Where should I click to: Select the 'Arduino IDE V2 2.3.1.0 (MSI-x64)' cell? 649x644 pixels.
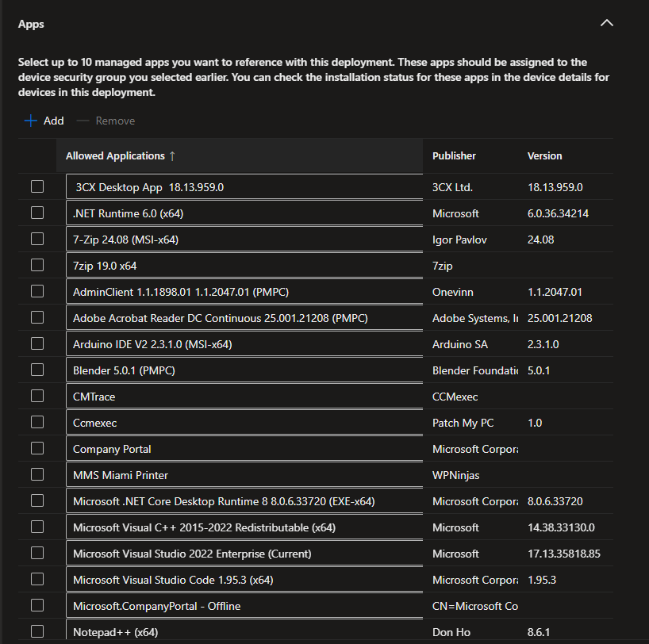[x=244, y=344]
